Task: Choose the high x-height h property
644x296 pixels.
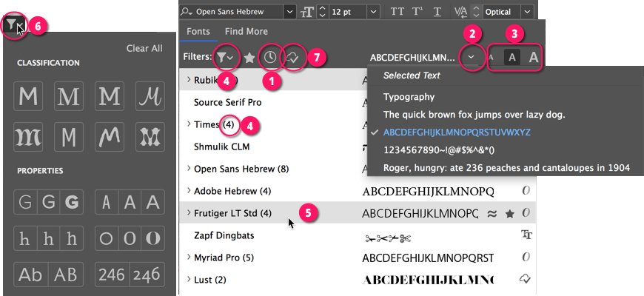Action: (72, 238)
